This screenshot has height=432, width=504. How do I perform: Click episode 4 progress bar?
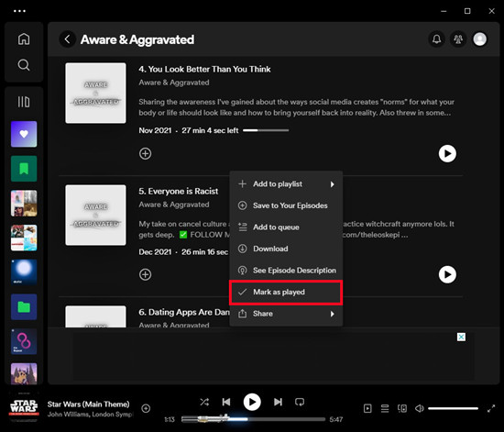pos(266,130)
